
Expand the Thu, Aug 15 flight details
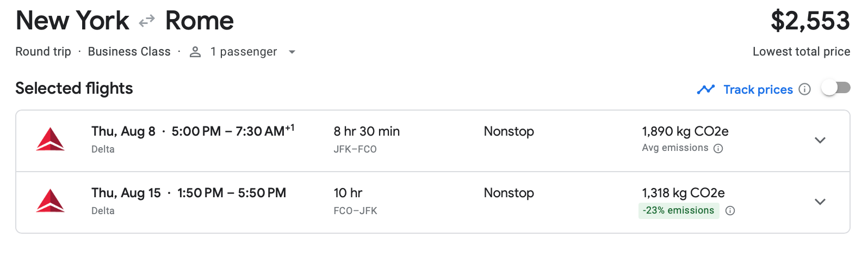click(820, 202)
